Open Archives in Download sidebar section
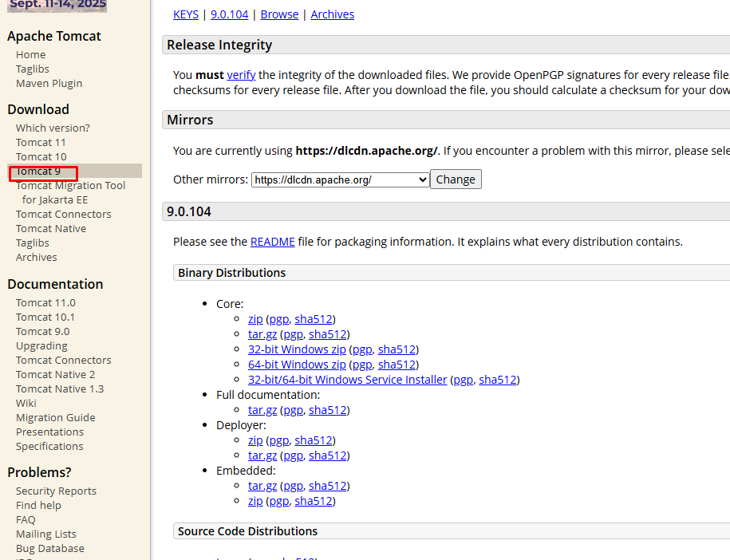This screenshot has height=560, width=730. coord(37,258)
